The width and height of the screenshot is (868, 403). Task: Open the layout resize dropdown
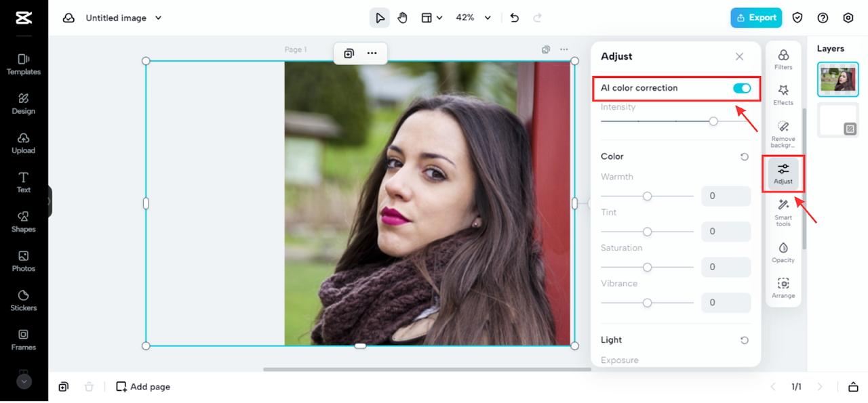[x=431, y=18]
